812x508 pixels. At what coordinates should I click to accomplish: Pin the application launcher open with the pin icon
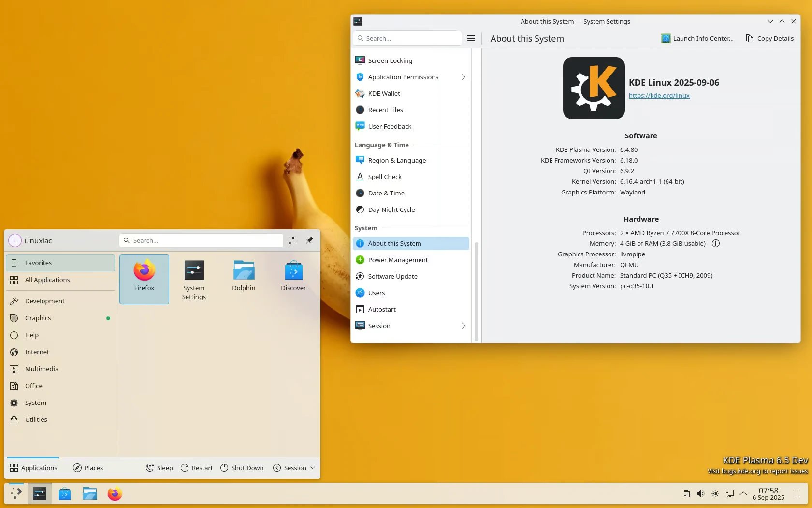tap(309, 240)
